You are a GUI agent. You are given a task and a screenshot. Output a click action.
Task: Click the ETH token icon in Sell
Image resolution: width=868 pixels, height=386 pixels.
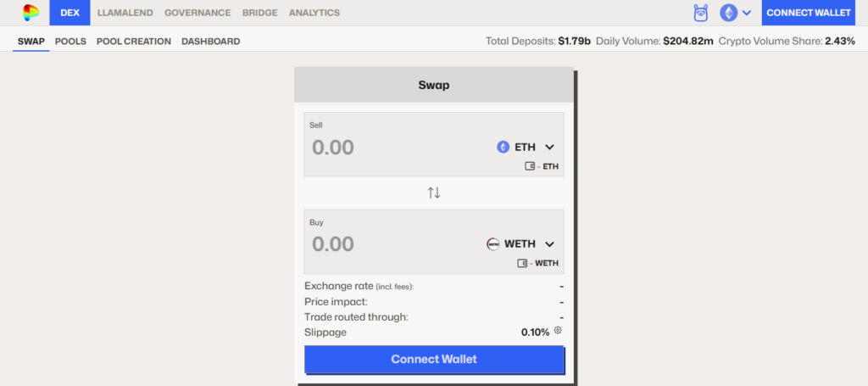click(504, 147)
